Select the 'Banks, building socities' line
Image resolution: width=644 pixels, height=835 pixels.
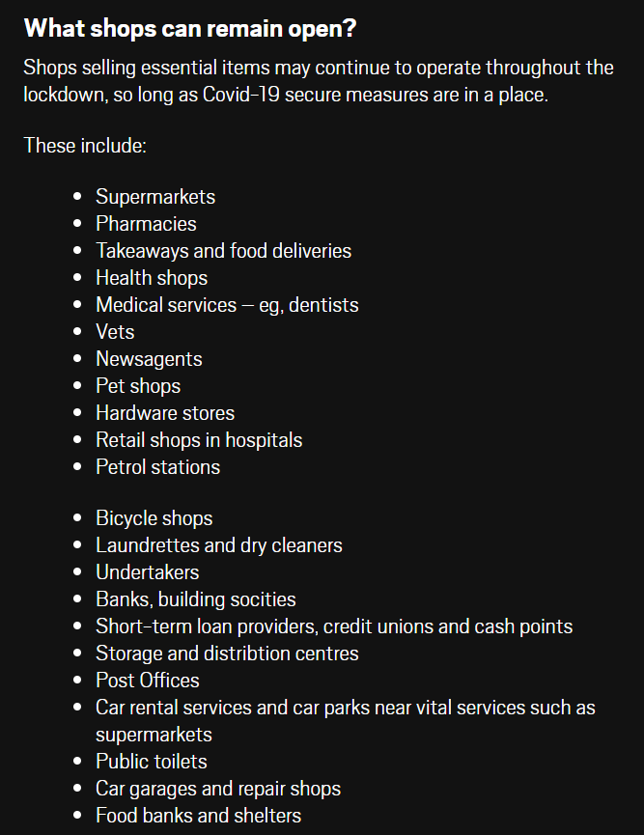pyautogui.click(x=196, y=599)
